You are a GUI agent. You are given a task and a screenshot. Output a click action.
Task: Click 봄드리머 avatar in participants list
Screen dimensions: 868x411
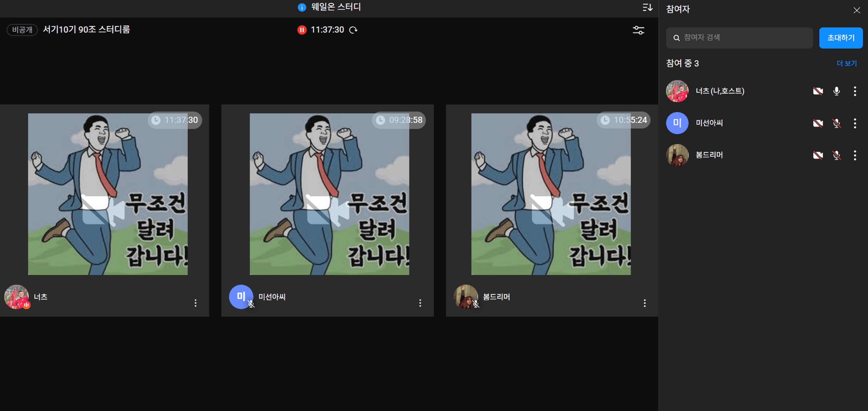tap(677, 155)
